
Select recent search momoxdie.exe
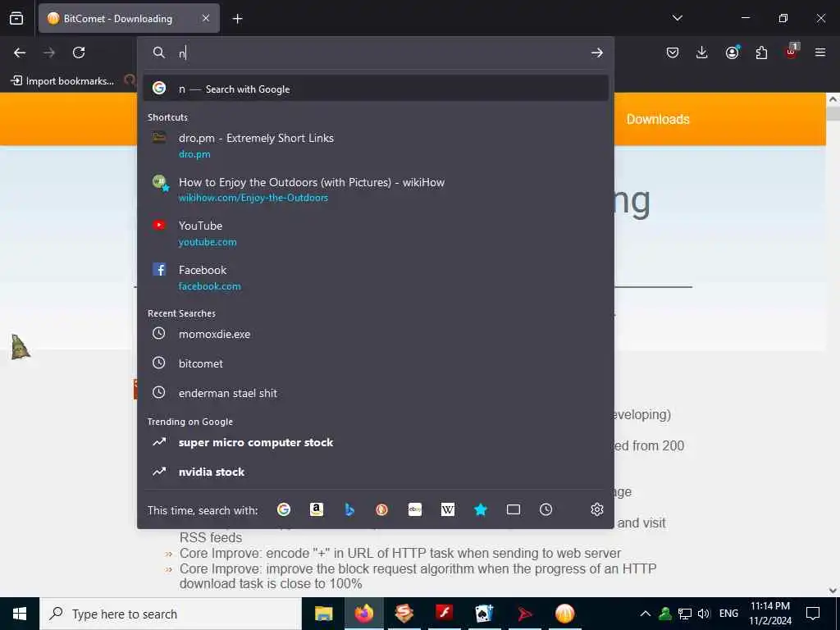[x=375, y=334]
